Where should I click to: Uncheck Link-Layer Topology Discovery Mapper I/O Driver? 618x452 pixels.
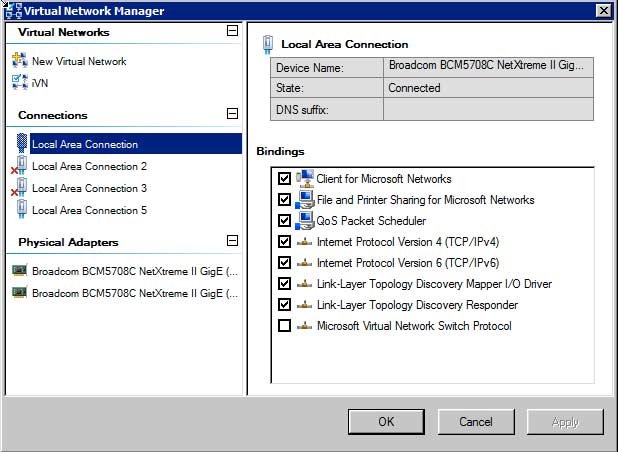[x=284, y=283]
